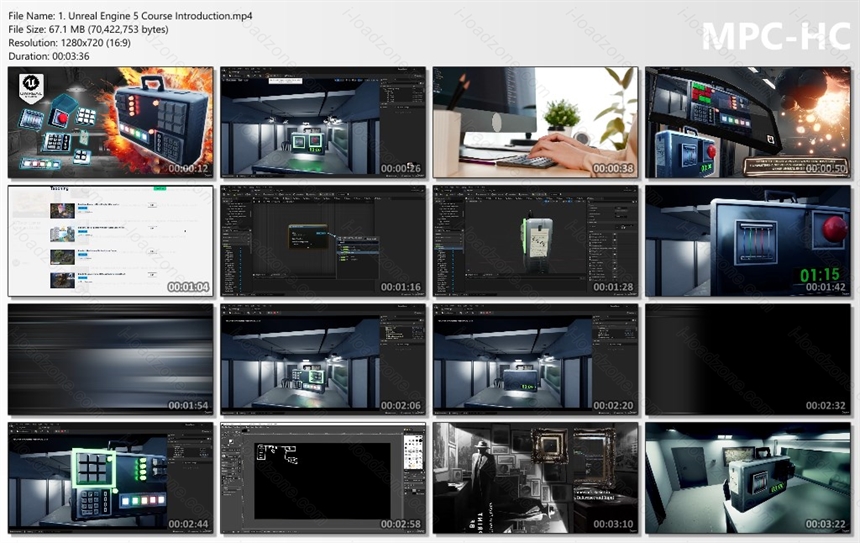Click the device model thumbnail at 00:01:28
The height and width of the screenshot is (543, 860).
pyautogui.click(x=535, y=241)
